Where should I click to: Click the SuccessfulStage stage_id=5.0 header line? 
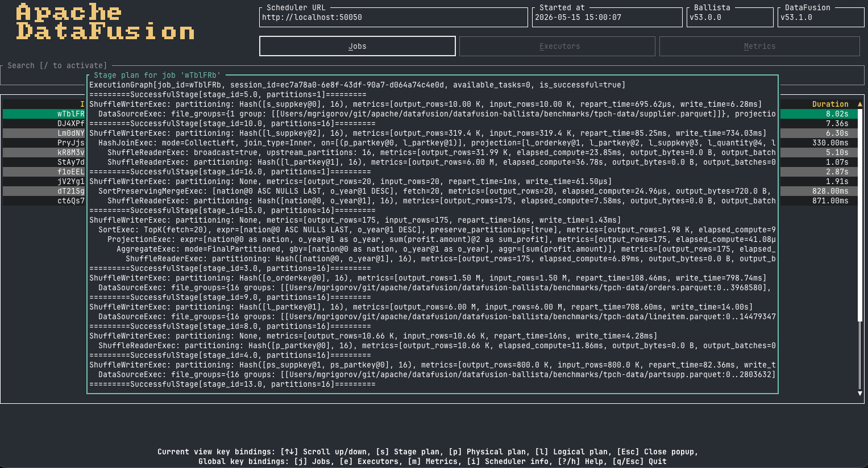coord(228,94)
